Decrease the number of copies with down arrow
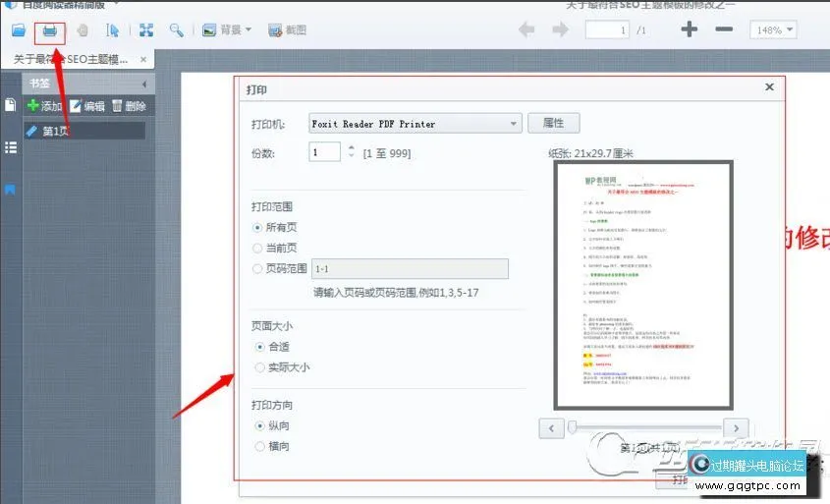Image resolution: width=830 pixels, height=504 pixels. pyautogui.click(x=352, y=155)
